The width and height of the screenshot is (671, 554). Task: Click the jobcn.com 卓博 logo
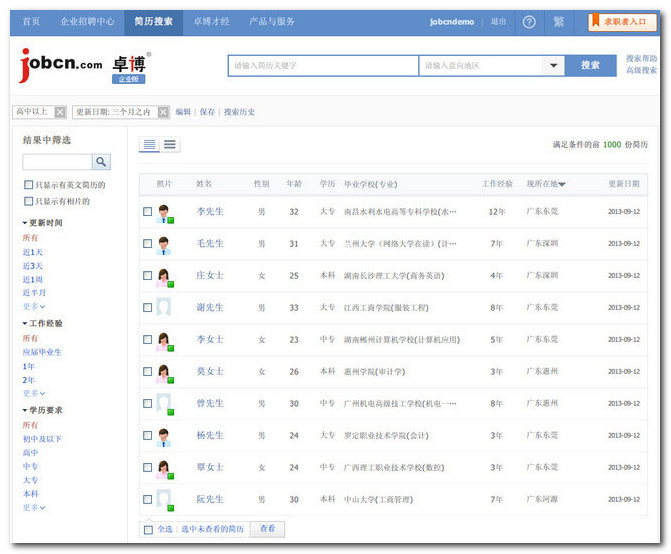(x=85, y=66)
